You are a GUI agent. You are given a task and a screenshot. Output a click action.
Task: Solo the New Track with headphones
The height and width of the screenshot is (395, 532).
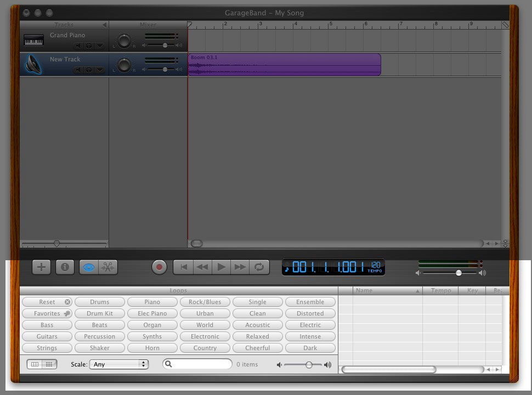click(x=89, y=70)
